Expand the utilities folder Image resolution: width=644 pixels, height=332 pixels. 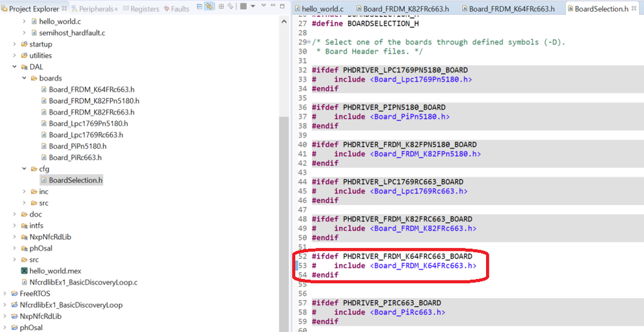point(14,55)
